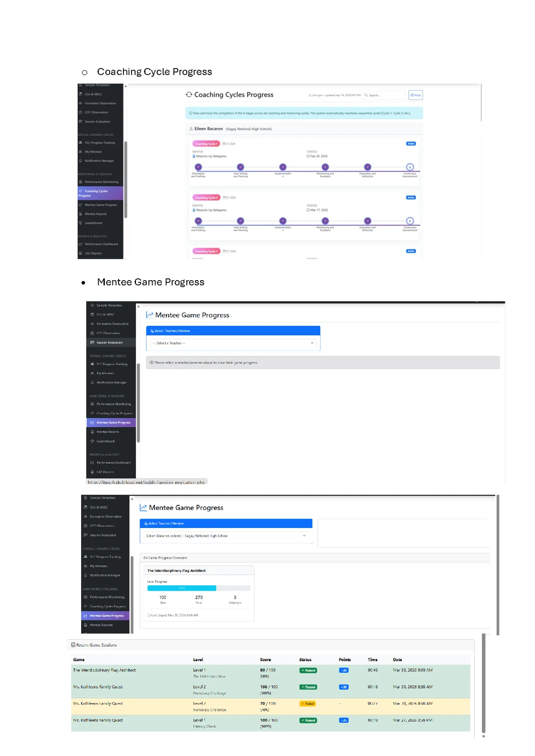The image size is (535, 756).
Task: Expand the Eileen Bacaron teacher selection dropdown
Action: click(x=226, y=536)
